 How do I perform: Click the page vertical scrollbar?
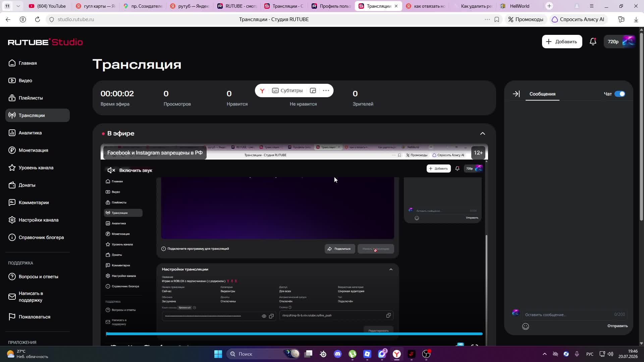point(641,127)
